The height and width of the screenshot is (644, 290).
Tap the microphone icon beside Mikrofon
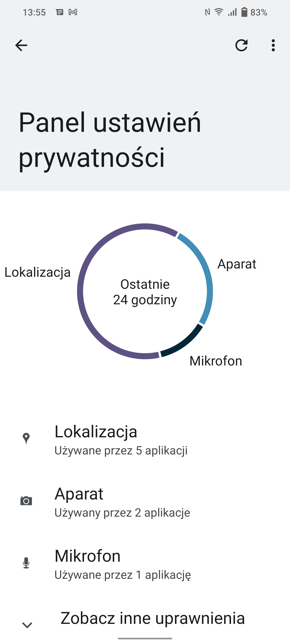coord(26,563)
